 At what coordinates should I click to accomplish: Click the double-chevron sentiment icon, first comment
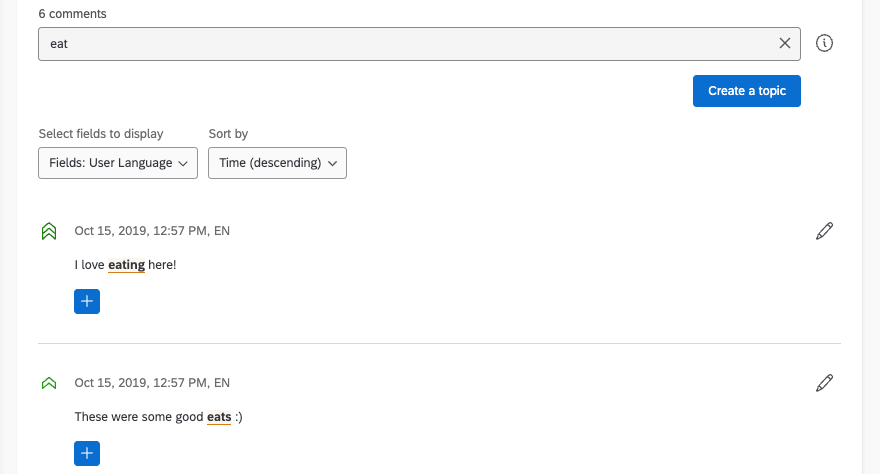tap(48, 231)
